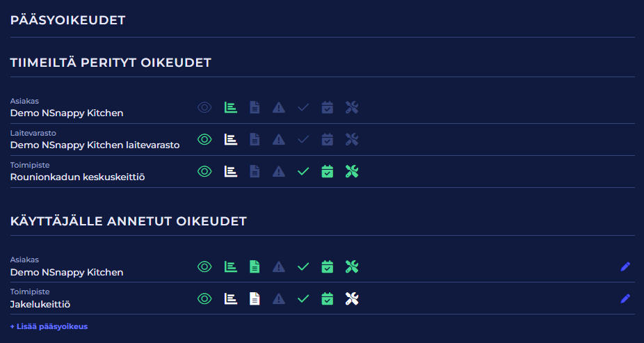Click bar chart icon in Laitevarasto row
644x343 pixels.
230,139
